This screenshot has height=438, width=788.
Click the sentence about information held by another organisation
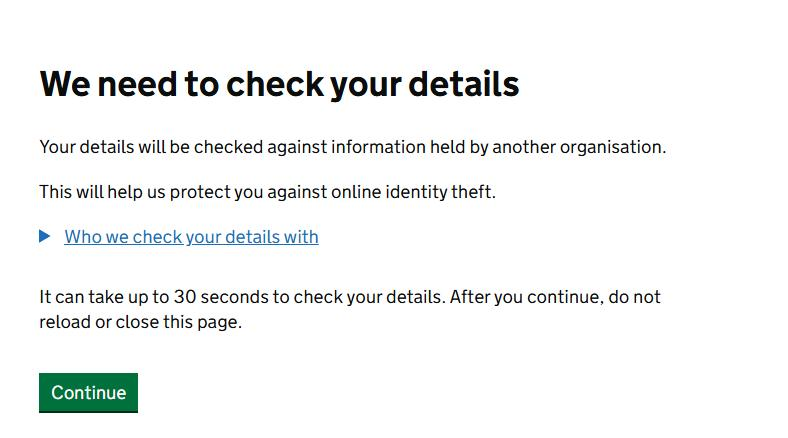coord(353,147)
